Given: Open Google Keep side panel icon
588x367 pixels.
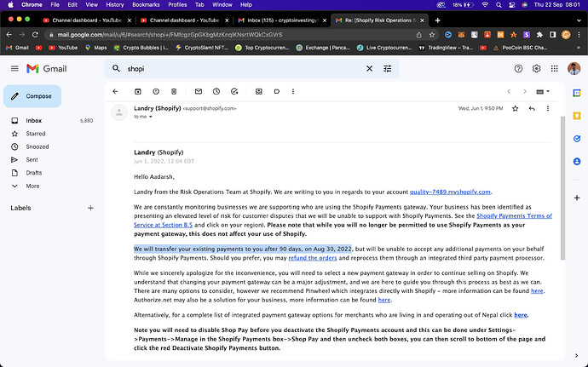Looking at the screenshot, I should point(577,116).
